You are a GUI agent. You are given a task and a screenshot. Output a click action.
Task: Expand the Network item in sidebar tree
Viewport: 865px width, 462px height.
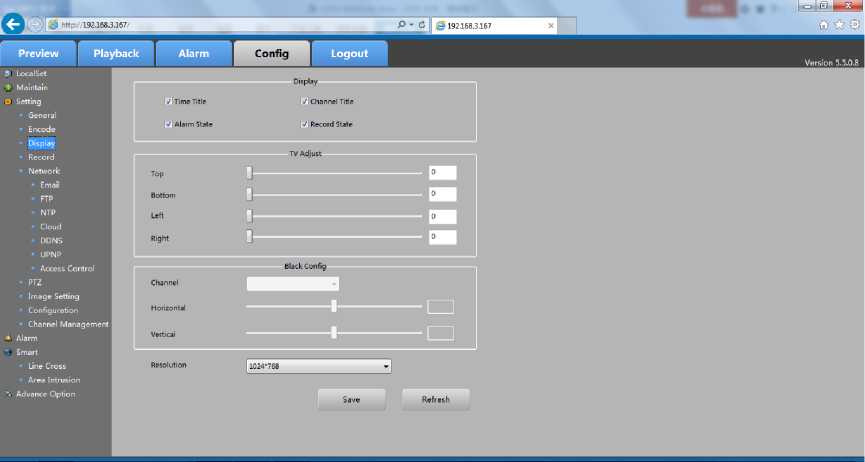point(43,171)
